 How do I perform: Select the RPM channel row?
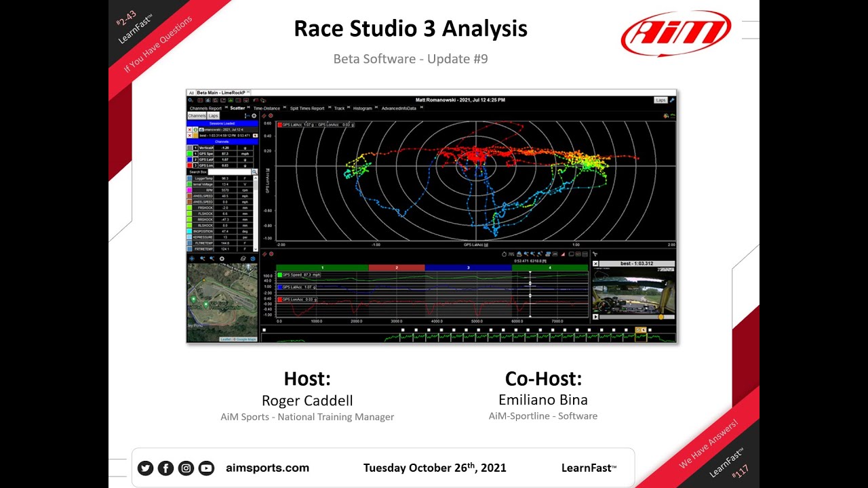tap(220, 190)
